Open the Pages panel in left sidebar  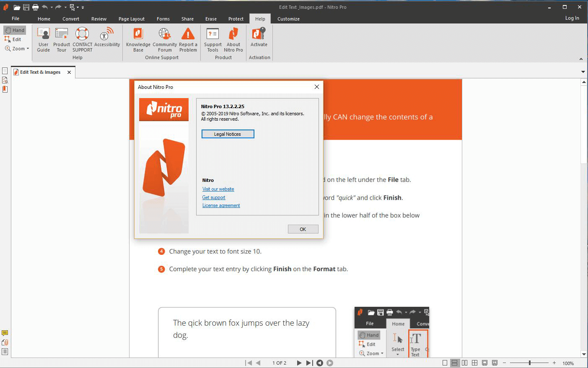5,71
